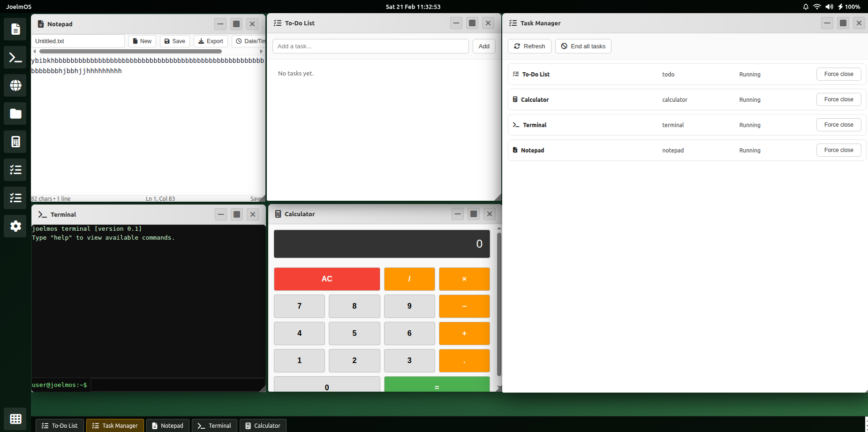
Task: Click the Notepad horizontal scrollbar right arrow
Action: [261, 52]
